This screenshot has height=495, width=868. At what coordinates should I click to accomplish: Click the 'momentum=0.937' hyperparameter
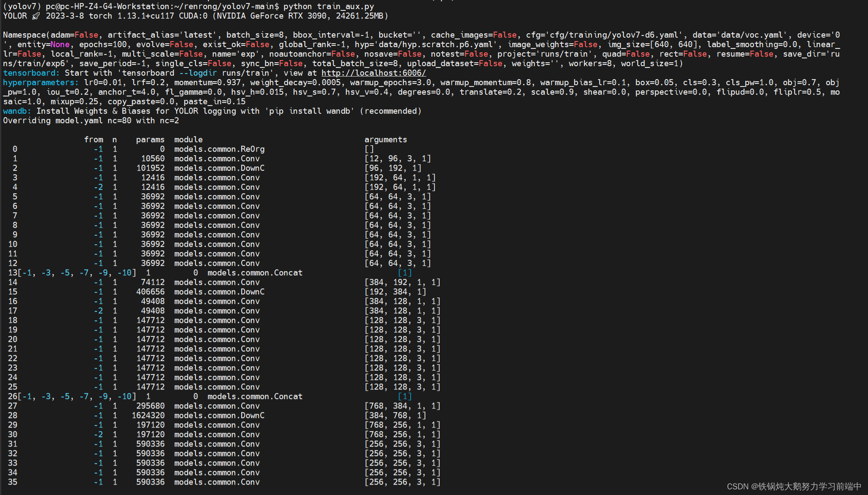207,83
